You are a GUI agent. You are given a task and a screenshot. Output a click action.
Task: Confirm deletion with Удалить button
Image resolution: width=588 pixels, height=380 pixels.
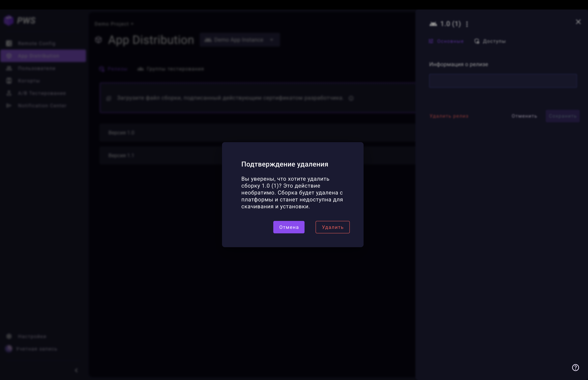coord(332,227)
